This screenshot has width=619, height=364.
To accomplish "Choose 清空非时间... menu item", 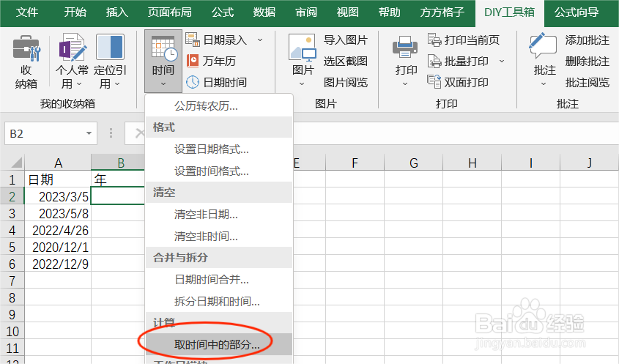I will 219,236.
